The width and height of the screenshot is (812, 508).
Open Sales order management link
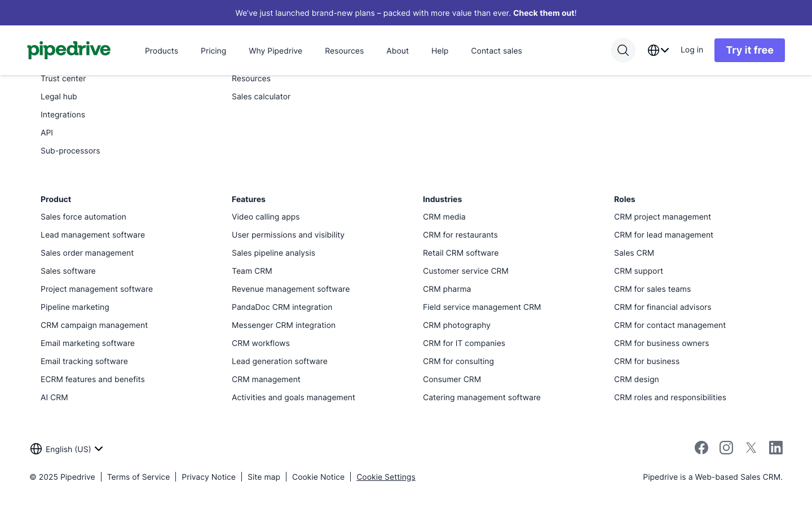point(87,253)
